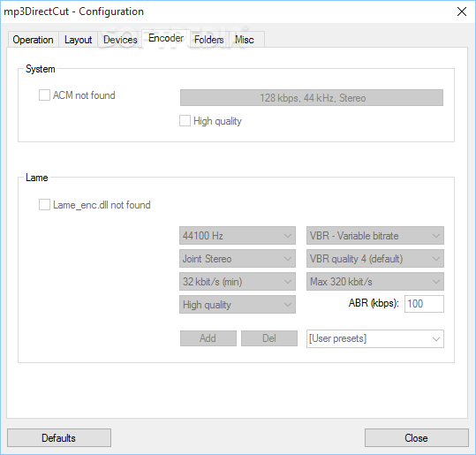The height and width of the screenshot is (455, 476).
Task: Switch to the Operation tab
Action: (x=33, y=40)
